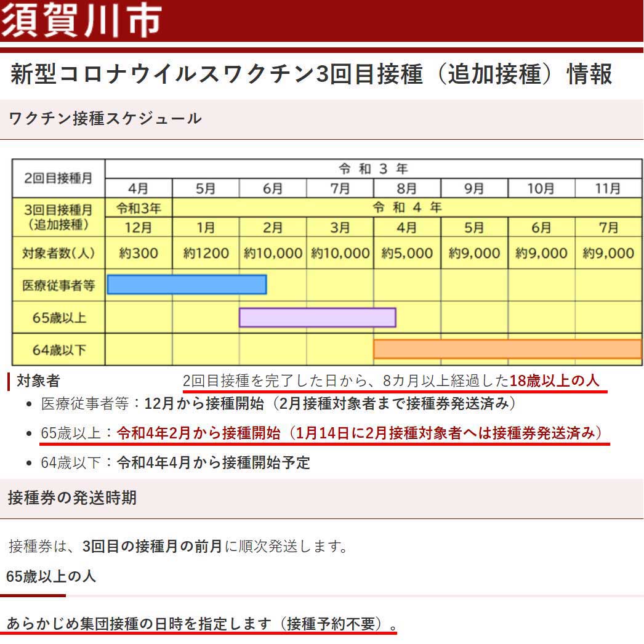Click the 対象者数(人) row label
Screen dimensions: 644x644
tap(58, 253)
